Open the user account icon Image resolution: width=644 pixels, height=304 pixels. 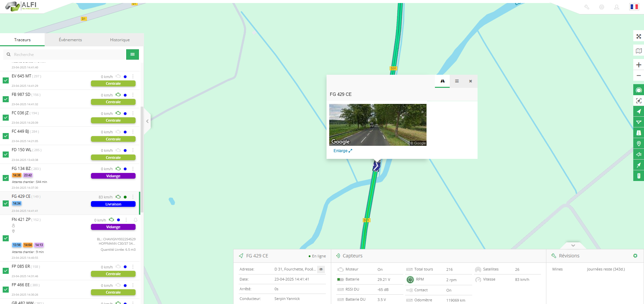tap(616, 7)
